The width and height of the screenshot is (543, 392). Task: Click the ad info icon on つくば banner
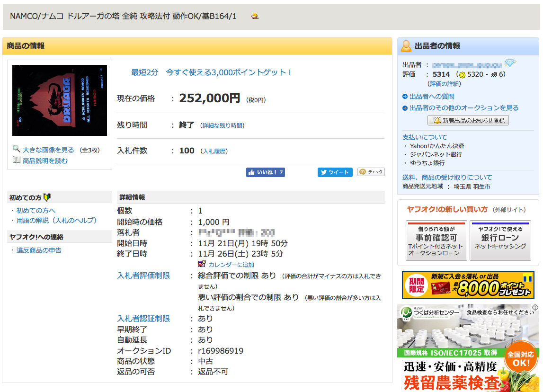point(535,308)
